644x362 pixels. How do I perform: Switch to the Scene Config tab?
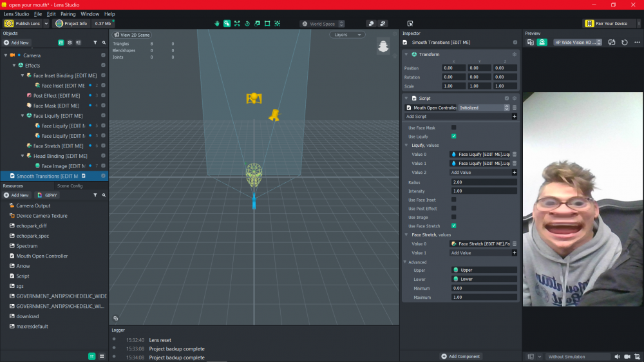click(70, 186)
